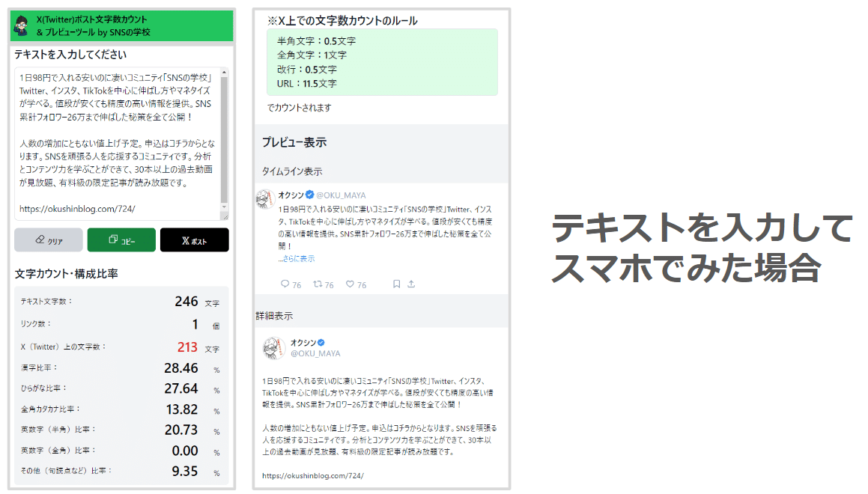Screen dimensions: 868x494
Task: Click the クリア (clear) button
Action: (48, 240)
